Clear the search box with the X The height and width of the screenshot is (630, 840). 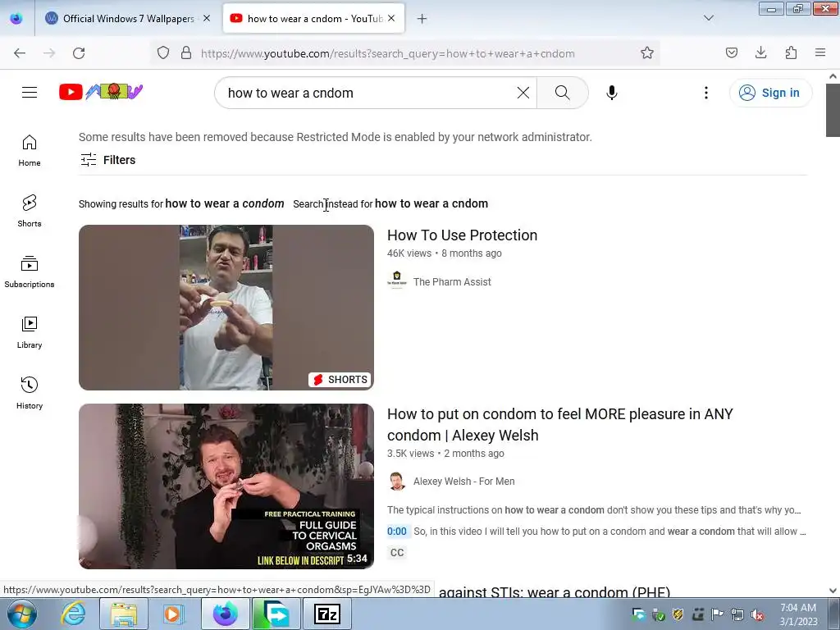coord(523,93)
